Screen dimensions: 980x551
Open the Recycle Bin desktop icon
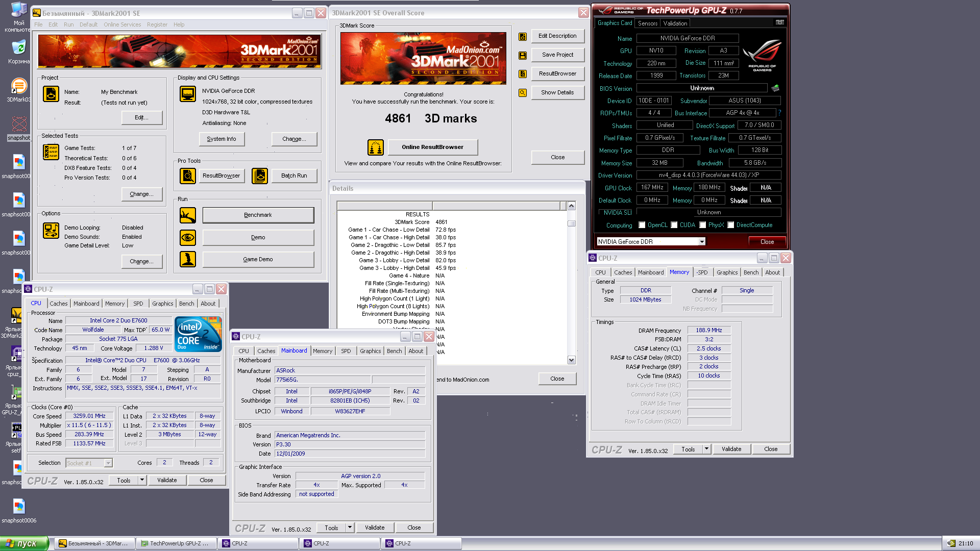pos(19,52)
